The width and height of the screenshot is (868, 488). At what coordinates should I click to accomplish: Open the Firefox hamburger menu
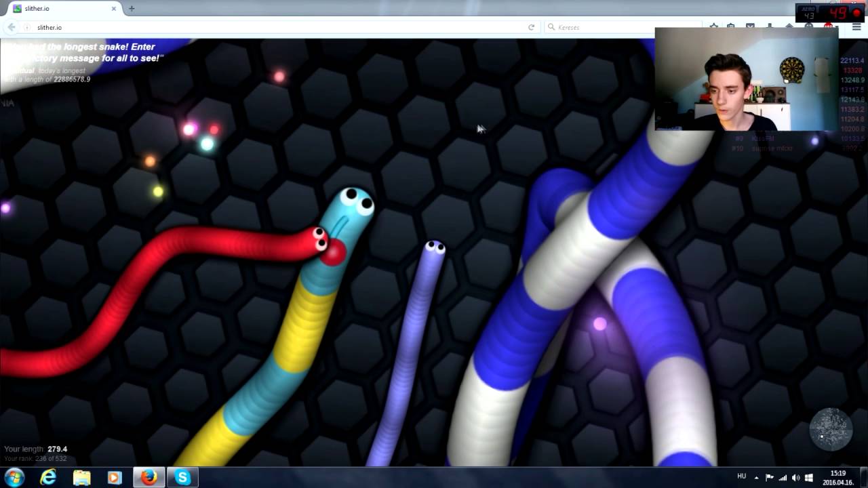[856, 27]
